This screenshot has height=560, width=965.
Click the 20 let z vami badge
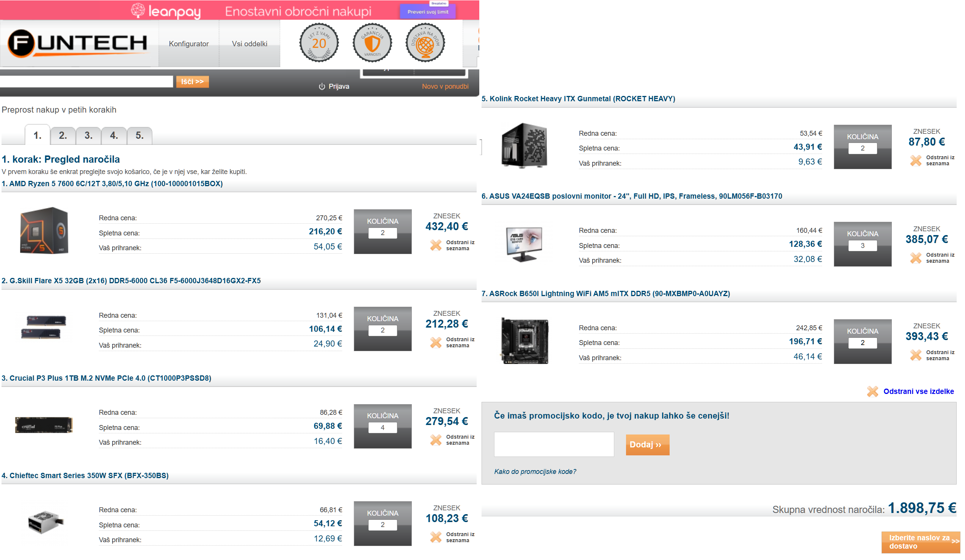[x=319, y=42]
